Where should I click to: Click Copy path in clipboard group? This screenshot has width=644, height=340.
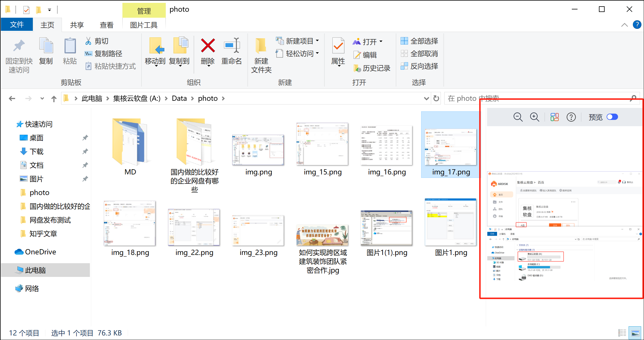pos(103,54)
